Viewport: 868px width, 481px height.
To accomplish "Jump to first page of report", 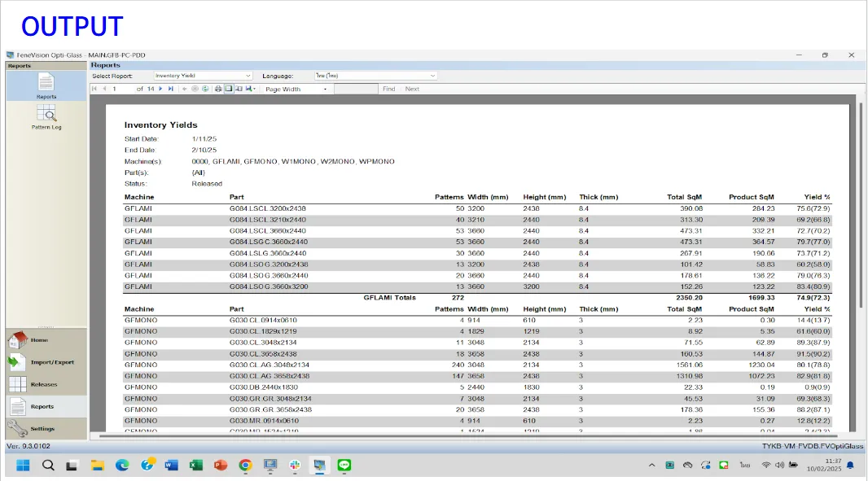I will 94,89.
